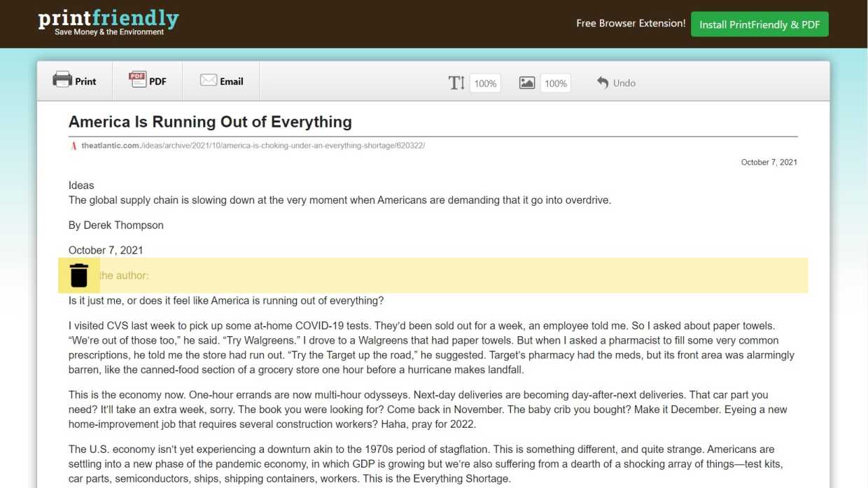
Task: Select the article title heading
Action: pos(210,122)
